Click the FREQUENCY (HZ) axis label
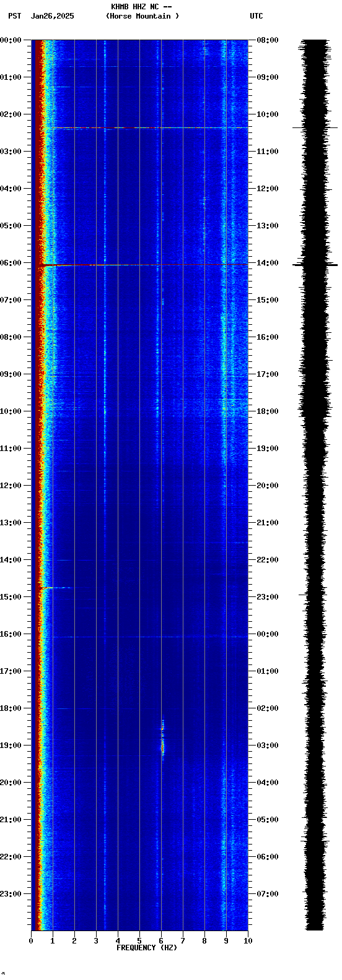The width and height of the screenshot is (342, 980). click(147, 948)
